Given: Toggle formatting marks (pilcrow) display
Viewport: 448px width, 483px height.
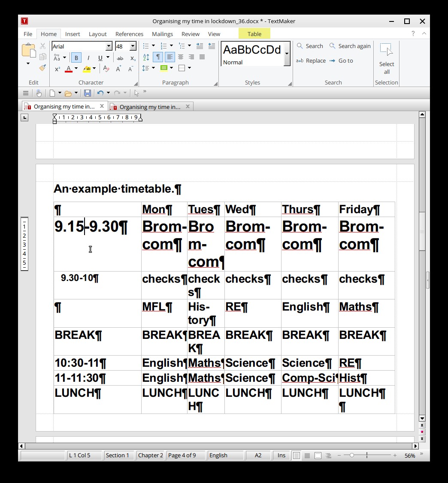Looking at the screenshot, I should 158,57.
